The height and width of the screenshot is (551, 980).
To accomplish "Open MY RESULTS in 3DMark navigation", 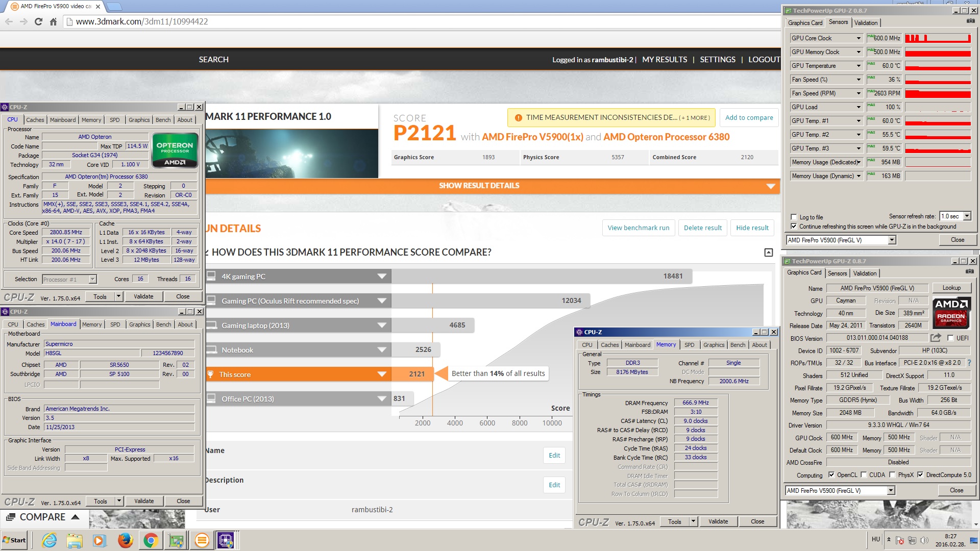I will (x=665, y=60).
